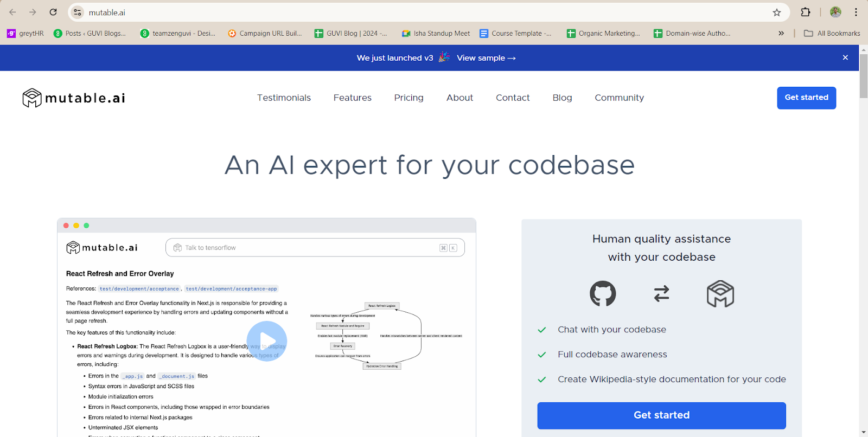The height and width of the screenshot is (437, 868).
Task: Open the Features nav item
Action: [x=353, y=98]
